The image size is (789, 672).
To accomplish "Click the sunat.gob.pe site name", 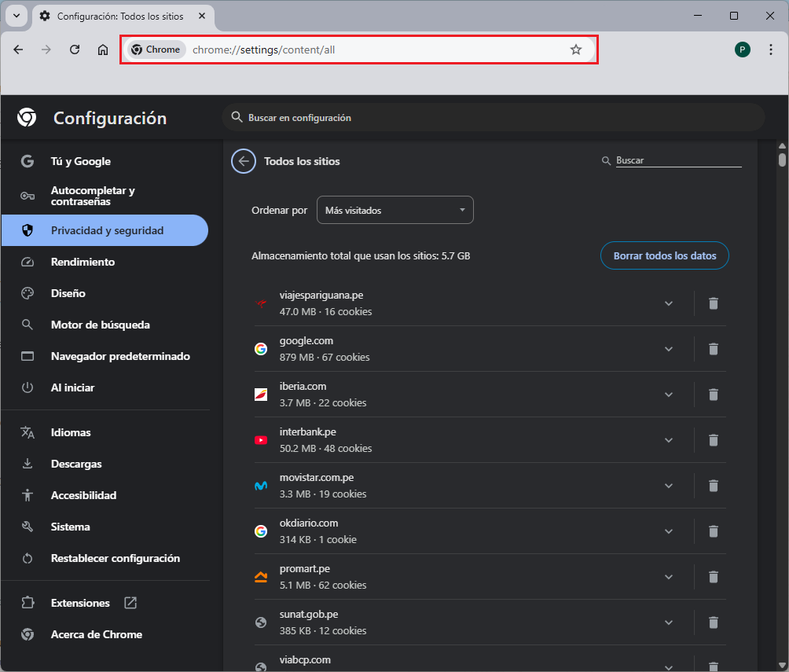I will (309, 615).
